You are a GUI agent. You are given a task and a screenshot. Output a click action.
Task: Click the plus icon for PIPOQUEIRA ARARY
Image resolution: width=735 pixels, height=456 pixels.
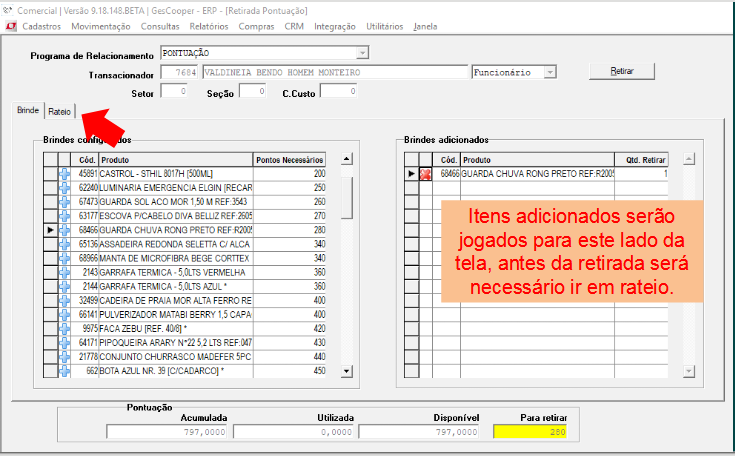65,342
